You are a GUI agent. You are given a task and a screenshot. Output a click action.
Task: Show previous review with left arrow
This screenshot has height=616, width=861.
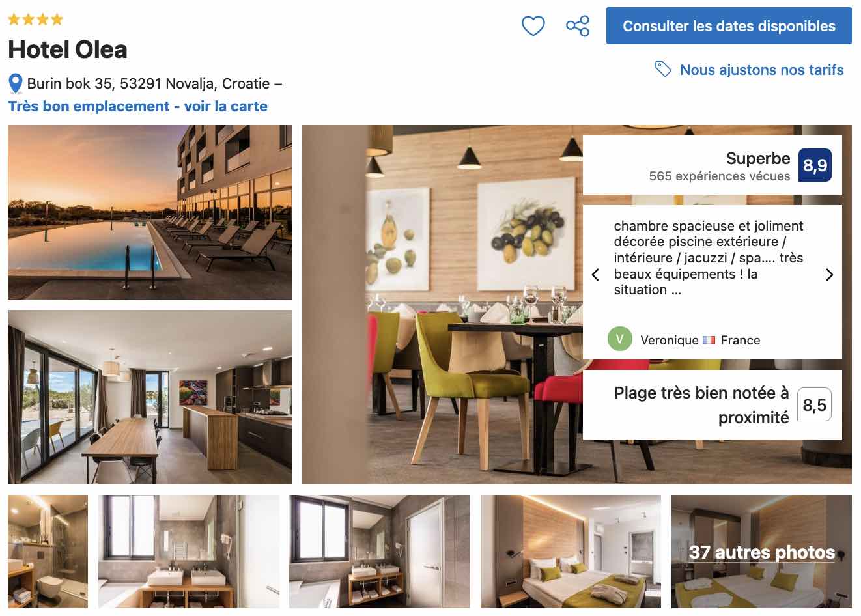595,275
